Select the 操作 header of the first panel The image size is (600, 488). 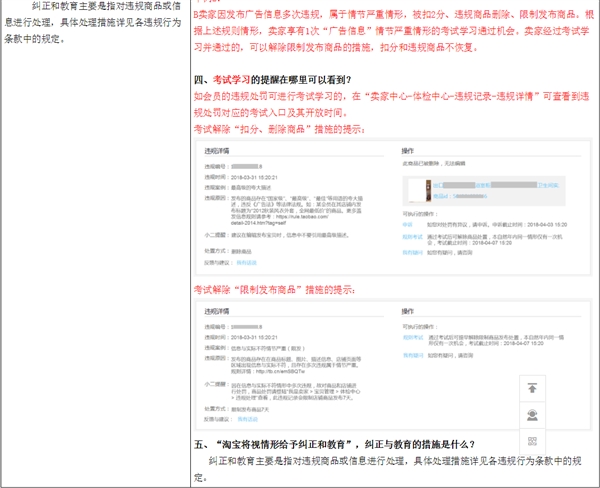(x=408, y=150)
